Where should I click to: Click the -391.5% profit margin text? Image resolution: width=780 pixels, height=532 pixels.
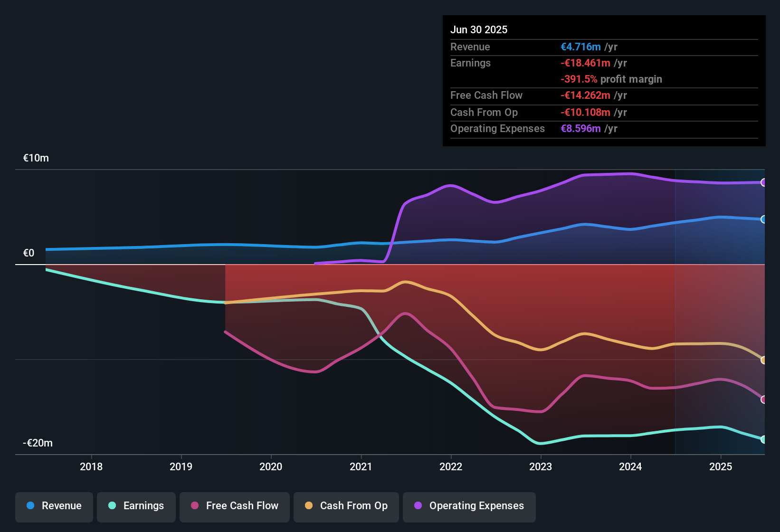point(611,79)
